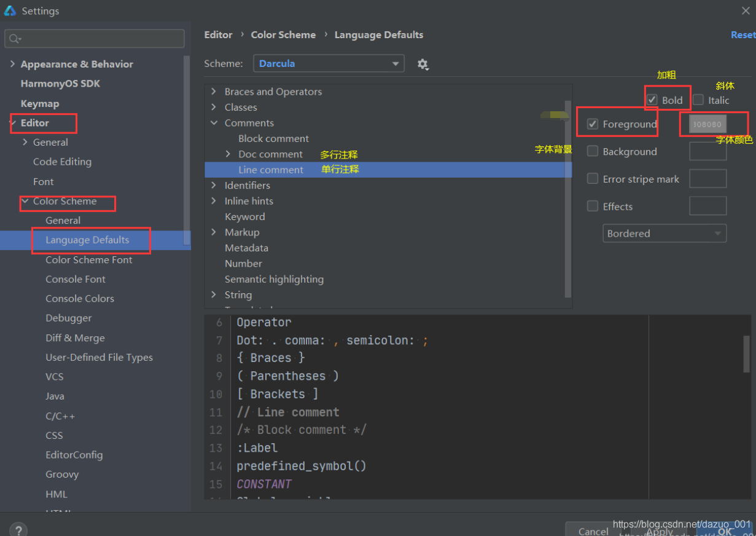Click Color Scheme in the breadcrumb
This screenshot has width=756, height=536.
283,35
